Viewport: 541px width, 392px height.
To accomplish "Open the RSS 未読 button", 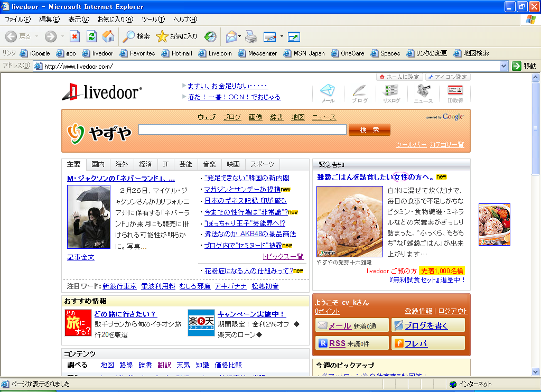I will point(352,343).
